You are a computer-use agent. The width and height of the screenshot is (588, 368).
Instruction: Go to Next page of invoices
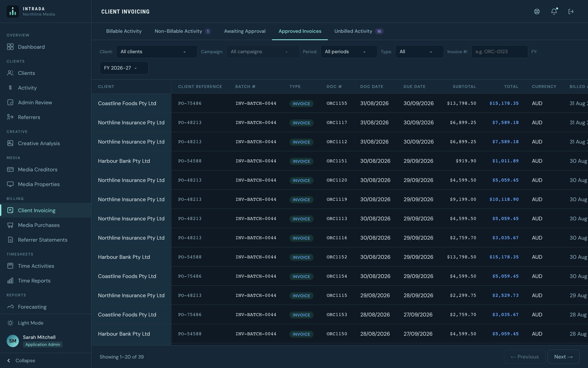(563, 357)
